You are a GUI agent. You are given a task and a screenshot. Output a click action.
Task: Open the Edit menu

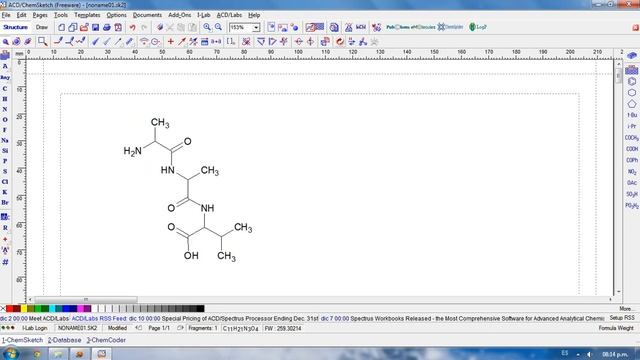[21, 15]
